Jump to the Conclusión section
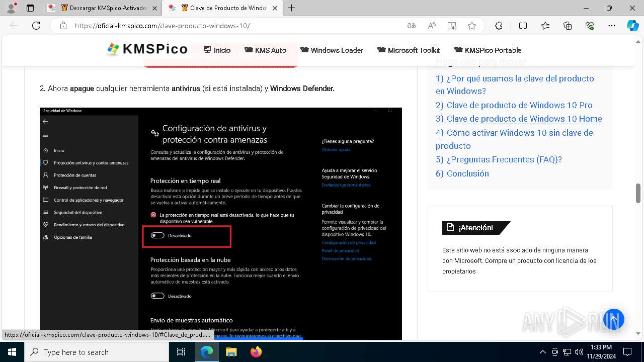This screenshot has width=644, height=362. tap(462, 173)
